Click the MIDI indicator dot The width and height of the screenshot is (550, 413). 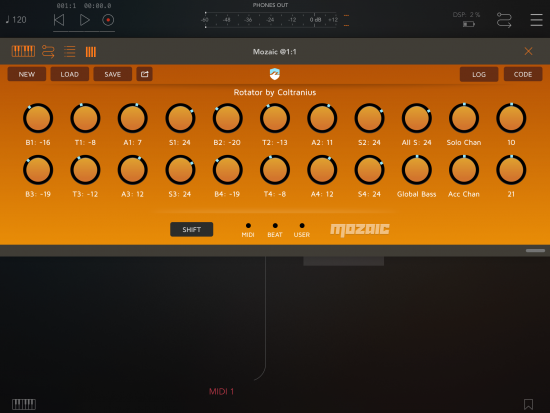point(248,226)
